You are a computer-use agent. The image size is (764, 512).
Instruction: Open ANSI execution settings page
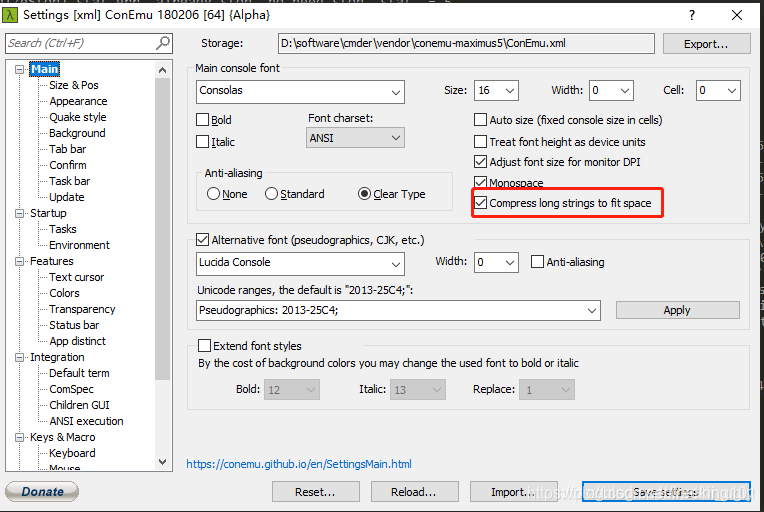86,421
